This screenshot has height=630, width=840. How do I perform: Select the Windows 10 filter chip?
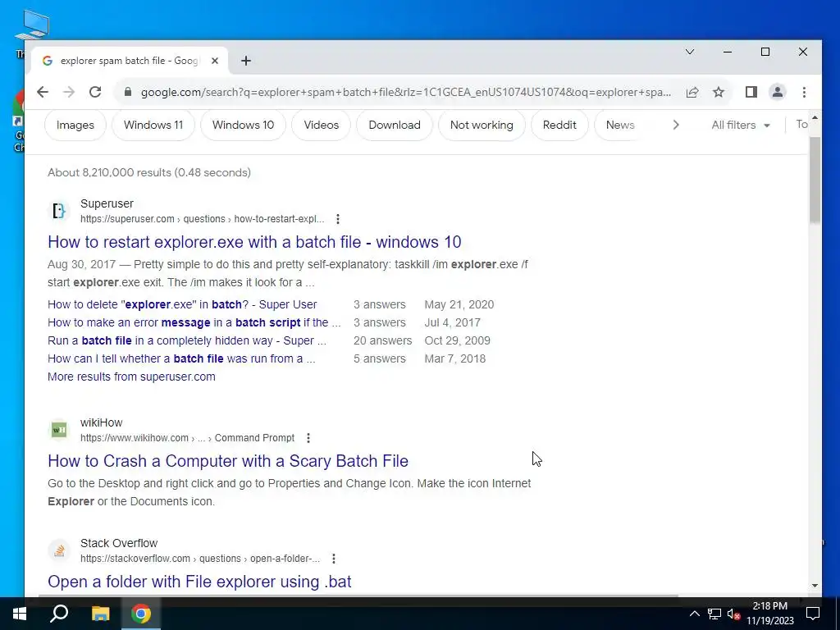click(x=243, y=125)
